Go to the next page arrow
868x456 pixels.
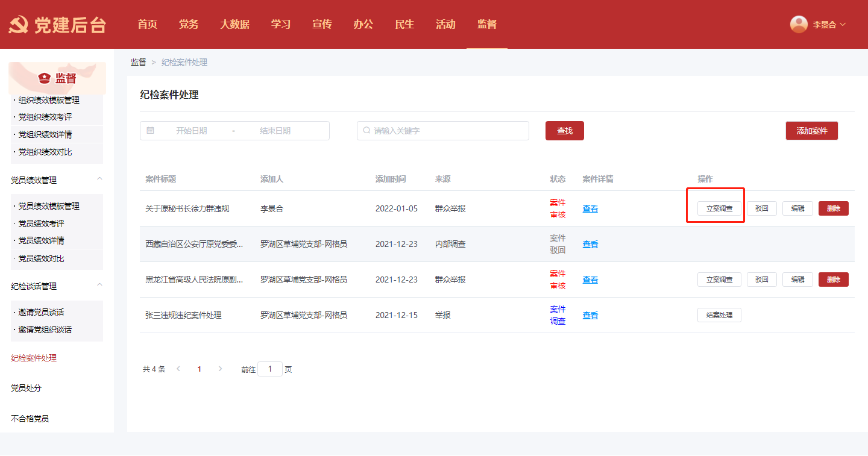[220, 369]
